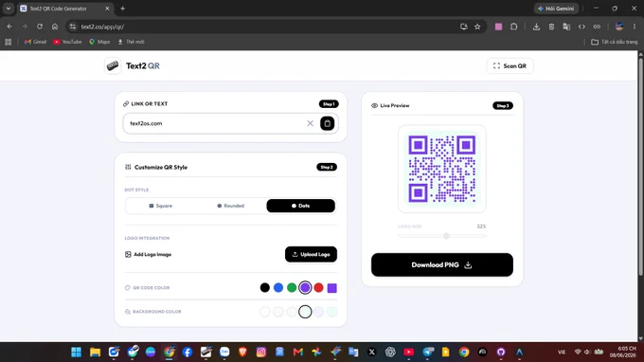Image resolution: width=644 pixels, height=362 pixels.
Task: Adjust the logo size slider handle
Action: (446, 236)
